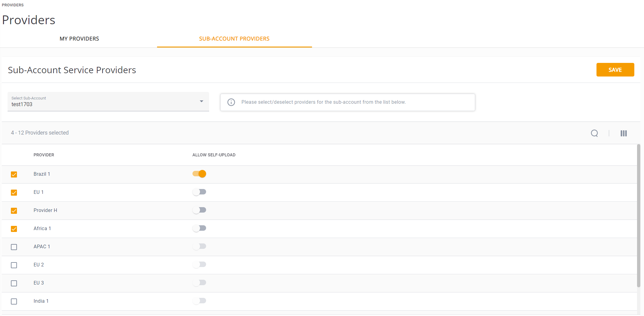Select the India 1 provider checkbox
The image size is (644, 316).
click(x=14, y=301)
